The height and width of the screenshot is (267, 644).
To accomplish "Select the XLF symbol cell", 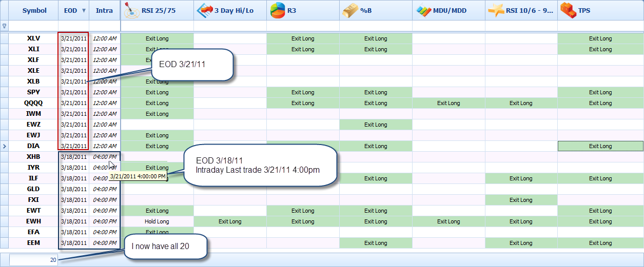I will 33,60.
